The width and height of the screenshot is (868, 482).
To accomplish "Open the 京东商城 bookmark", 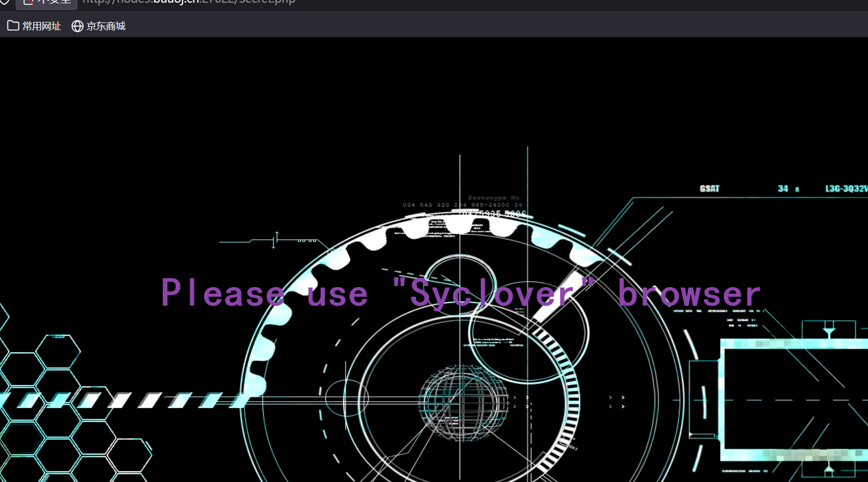I will pos(99,26).
